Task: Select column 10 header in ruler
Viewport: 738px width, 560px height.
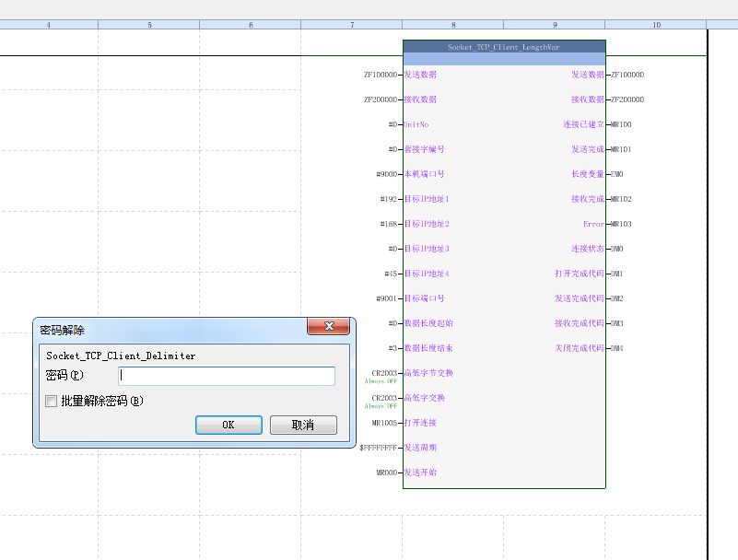Action: click(x=656, y=25)
